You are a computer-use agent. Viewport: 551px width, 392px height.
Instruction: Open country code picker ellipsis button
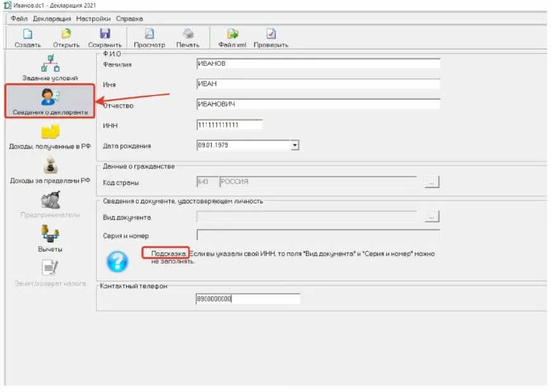click(432, 182)
